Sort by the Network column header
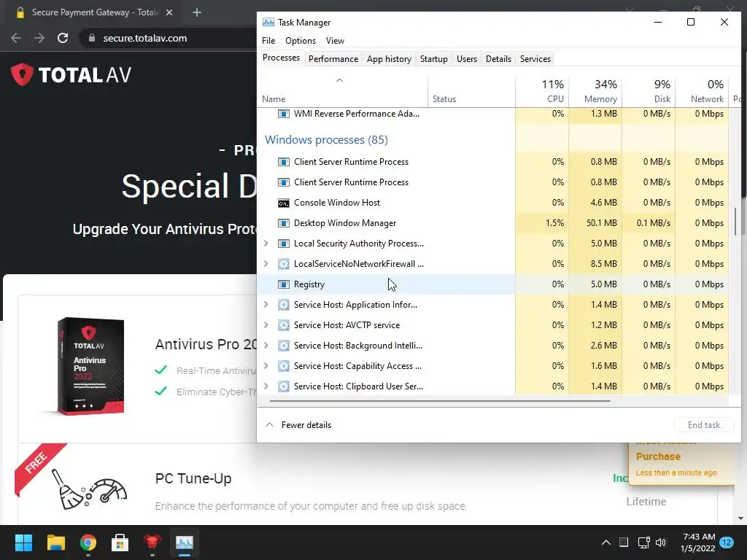 pos(702,91)
